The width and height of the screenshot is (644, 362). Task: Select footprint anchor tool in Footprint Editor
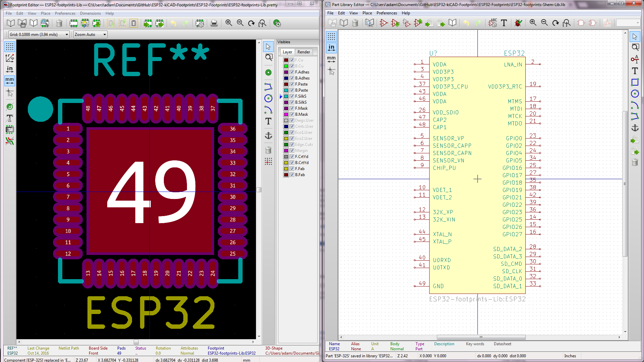tap(268, 135)
